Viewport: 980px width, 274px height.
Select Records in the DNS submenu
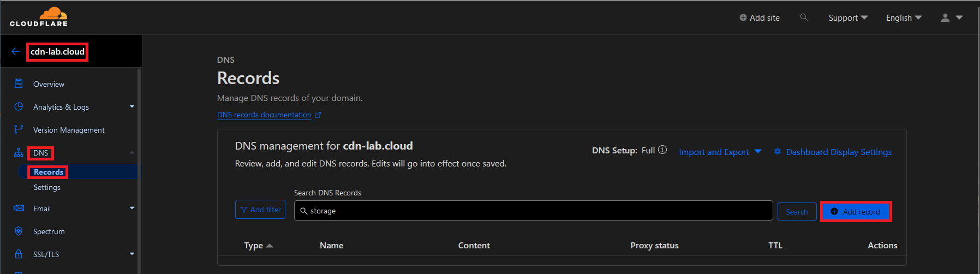click(x=49, y=172)
